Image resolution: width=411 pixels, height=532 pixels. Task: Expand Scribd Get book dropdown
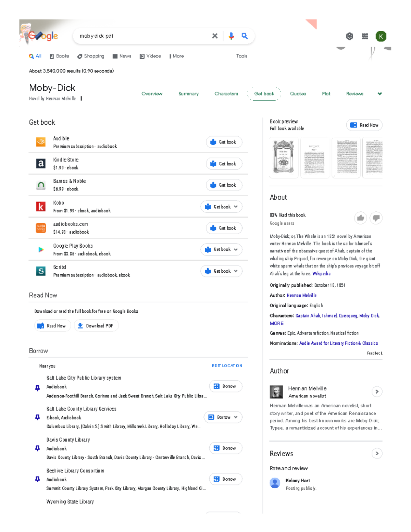point(236,271)
